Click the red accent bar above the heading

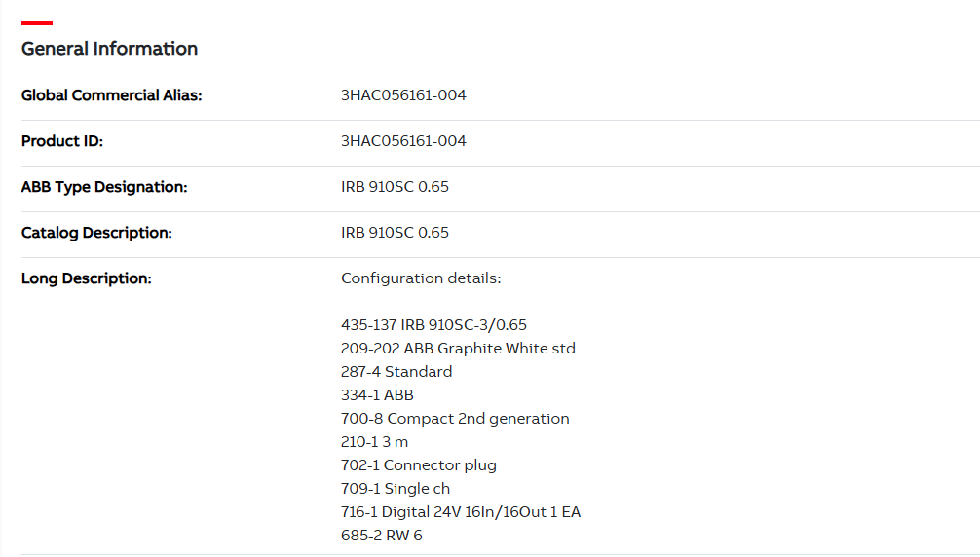click(37, 22)
